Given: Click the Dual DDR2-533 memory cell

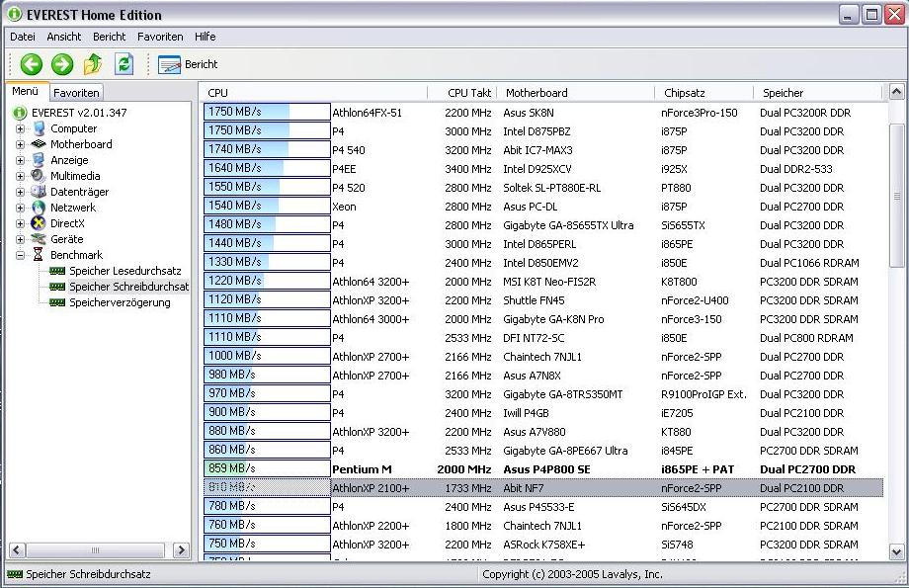Looking at the screenshot, I should pyautogui.click(x=796, y=169).
